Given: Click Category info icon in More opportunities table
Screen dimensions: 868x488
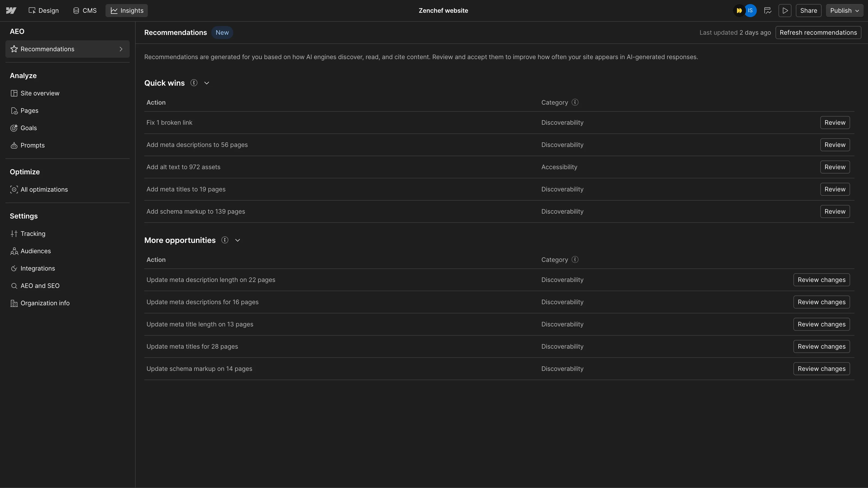Looking at the screenshot, I should point(575,260).
